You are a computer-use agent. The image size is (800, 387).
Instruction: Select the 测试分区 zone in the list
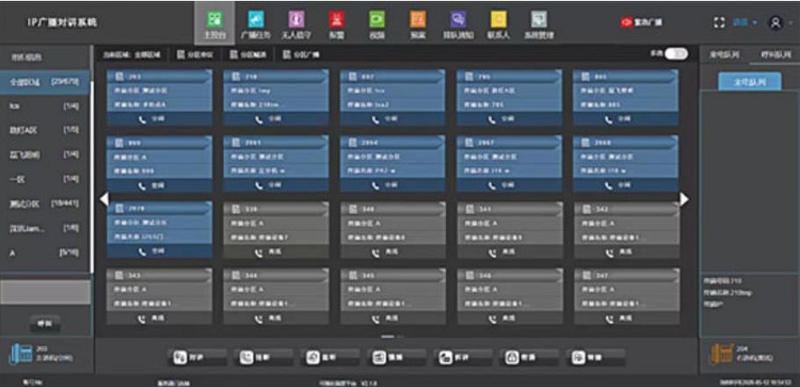[x=45, y=203]
